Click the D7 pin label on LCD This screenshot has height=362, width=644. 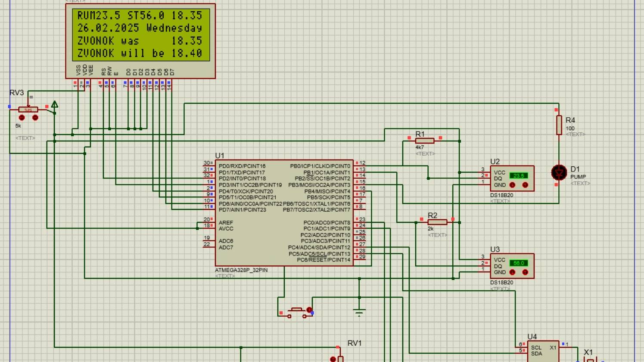pos(172,72)
